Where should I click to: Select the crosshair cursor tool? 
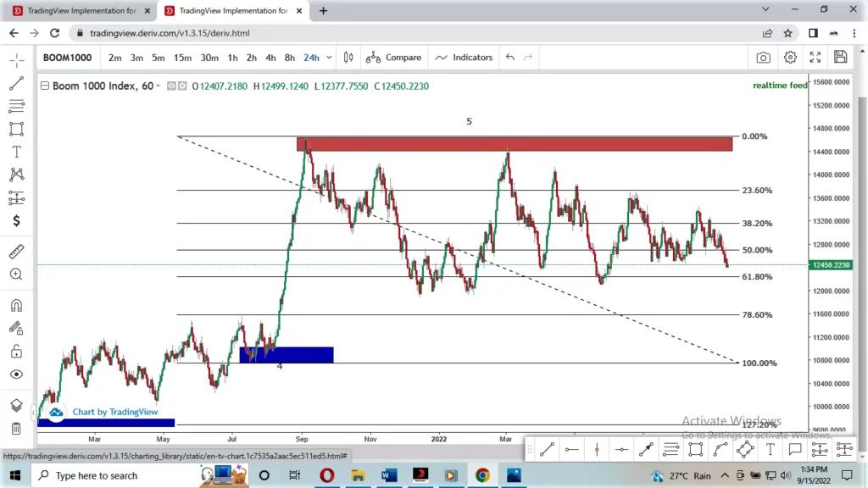17,60
